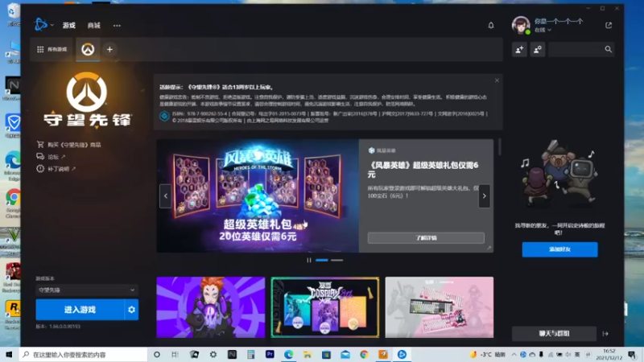Image resolution: width=644 pixels, height=362 pixels.
Task: Click the add friend icon
Action: pos(519,49)
